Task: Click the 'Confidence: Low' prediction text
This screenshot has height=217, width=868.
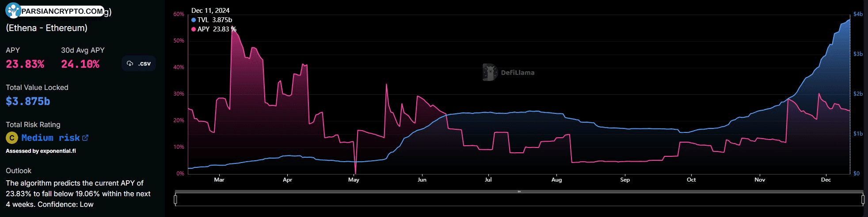Action: (x=65, y=204)
